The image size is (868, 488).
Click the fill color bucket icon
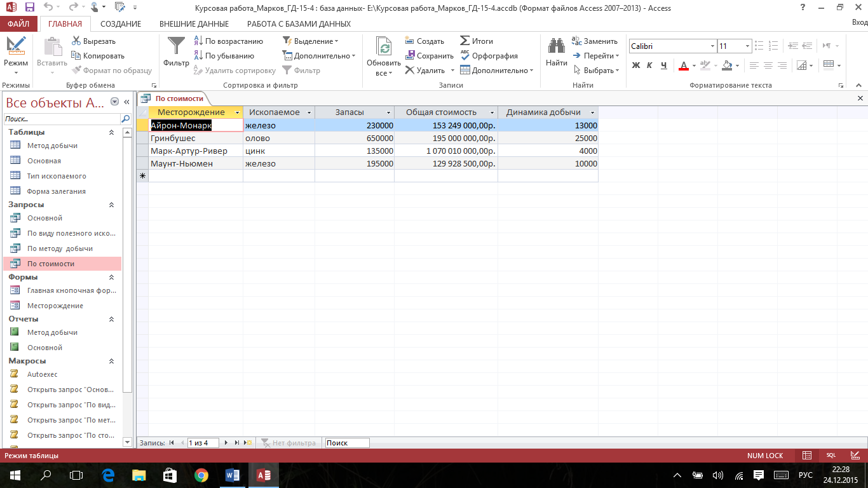tap(728, 65)
